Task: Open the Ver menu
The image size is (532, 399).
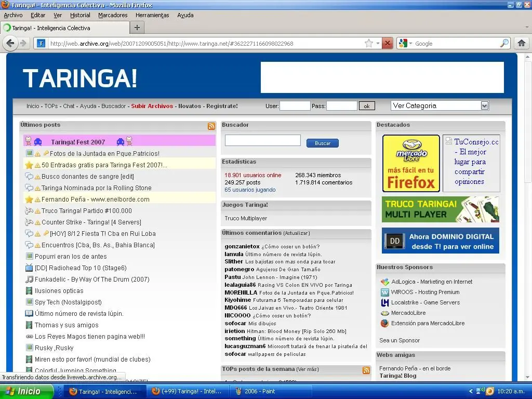Action: (x=58, y=15)
